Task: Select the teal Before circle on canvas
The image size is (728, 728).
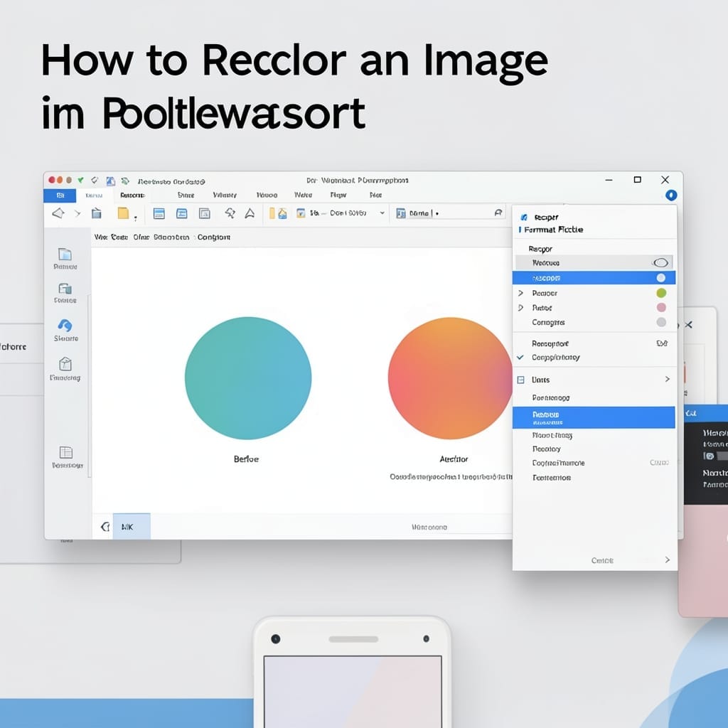Action: [x=248, y=378]
